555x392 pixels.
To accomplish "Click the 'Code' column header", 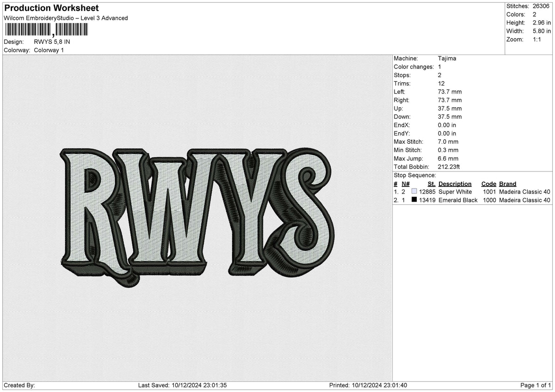I will coord(488,184).
